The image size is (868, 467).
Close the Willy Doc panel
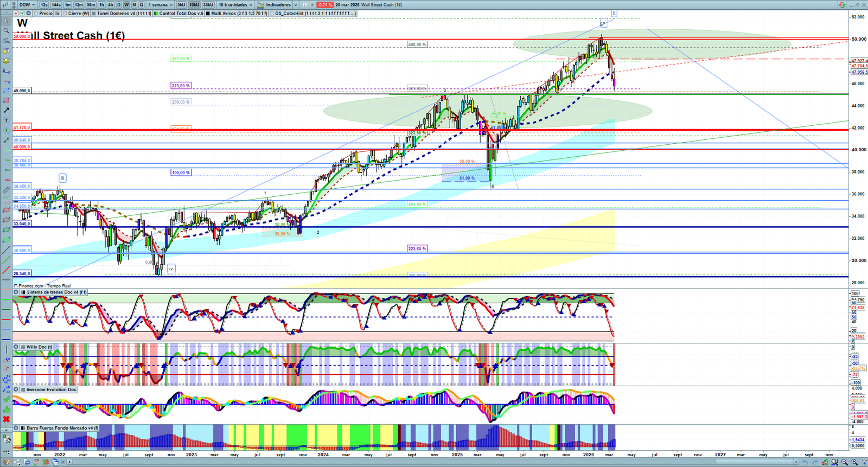(16, 347)
